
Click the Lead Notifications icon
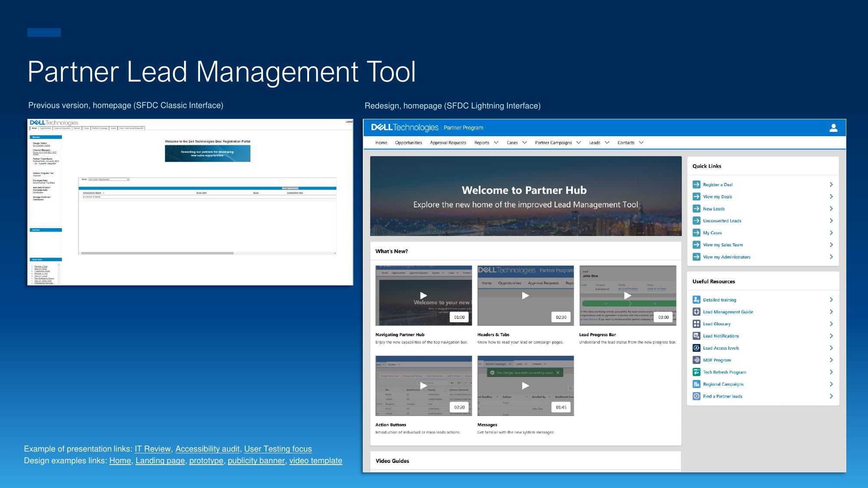697,336
